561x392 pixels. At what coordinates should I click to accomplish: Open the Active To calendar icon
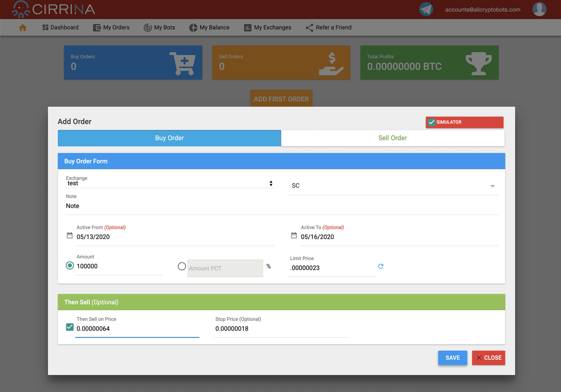(x=294, y=236)
